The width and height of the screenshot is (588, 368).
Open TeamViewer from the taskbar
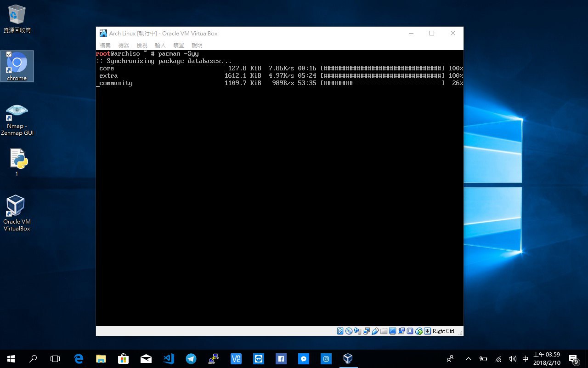click(x=259, y=359)
